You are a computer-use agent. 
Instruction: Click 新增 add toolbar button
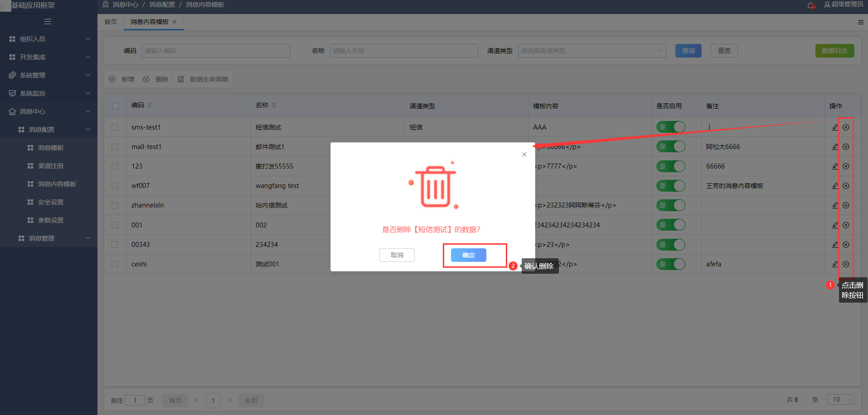(x=122, y=79)
